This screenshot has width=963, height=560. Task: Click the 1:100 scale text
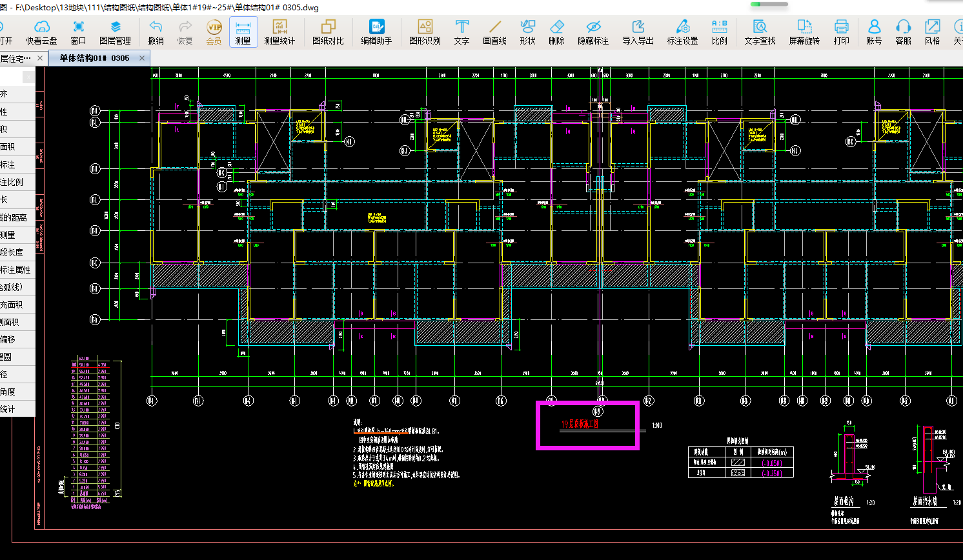[x=656, y=425]
